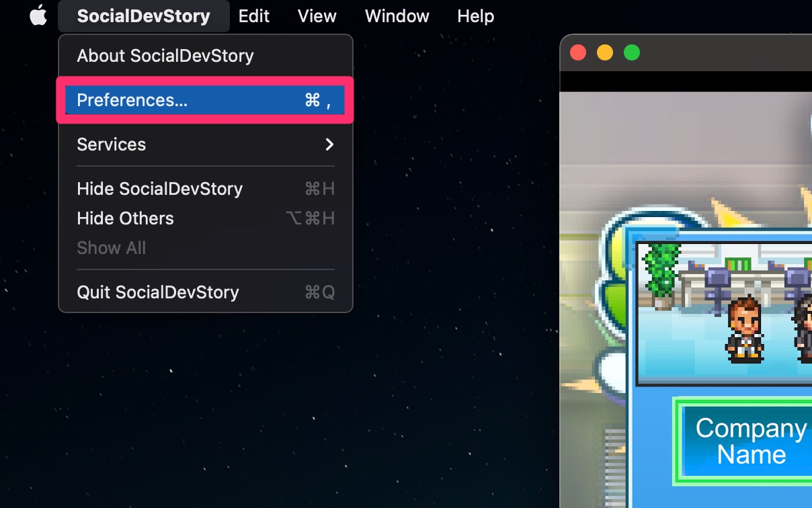Open the Window menu
Screen dimensions: 812x508
pos(397,16)
